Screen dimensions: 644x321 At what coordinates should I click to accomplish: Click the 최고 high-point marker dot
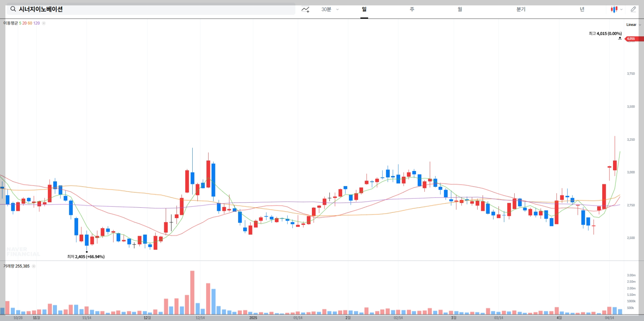[620, 38]
